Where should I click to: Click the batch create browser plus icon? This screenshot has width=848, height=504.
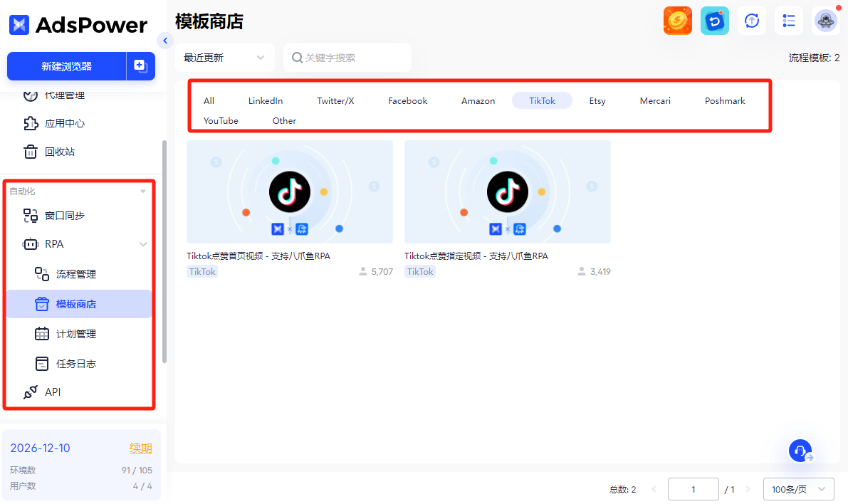tap(140, 66)
